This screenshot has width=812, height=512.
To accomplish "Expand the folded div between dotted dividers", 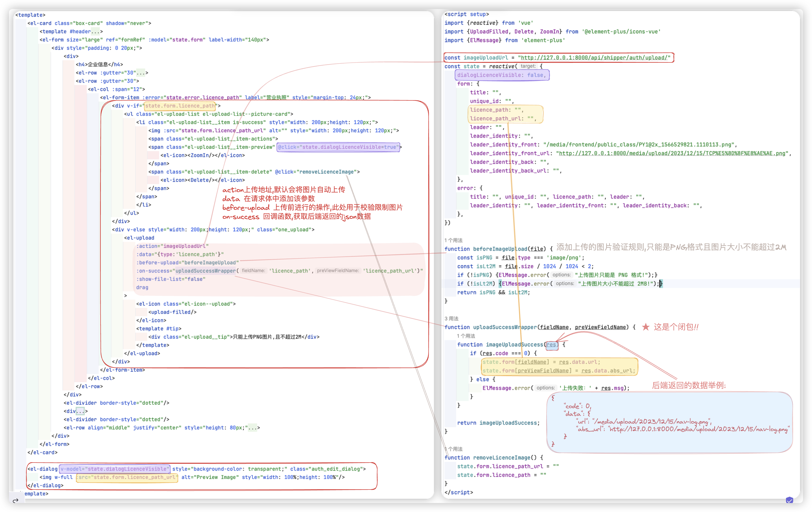I will coord(80,411).
